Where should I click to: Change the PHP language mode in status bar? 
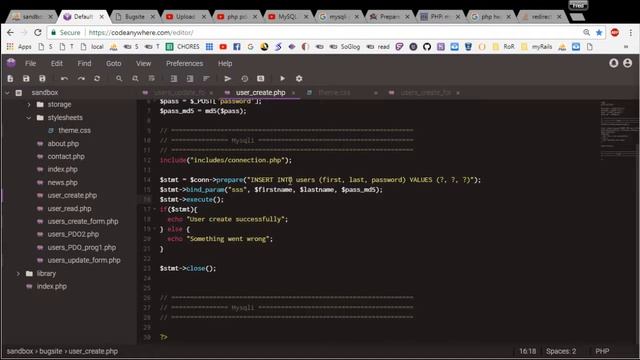pyautogui.click(x=602, y=351)
